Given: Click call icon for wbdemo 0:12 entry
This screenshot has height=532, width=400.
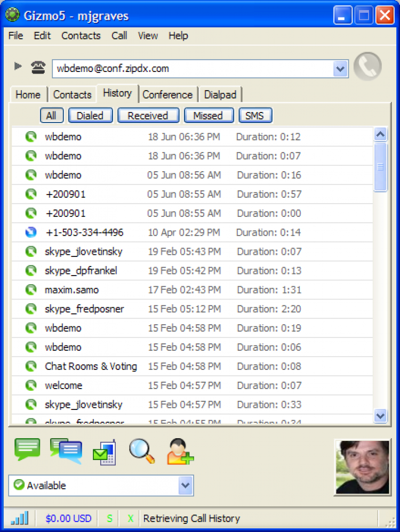Looking at the screenshot, I should [31, 137].
